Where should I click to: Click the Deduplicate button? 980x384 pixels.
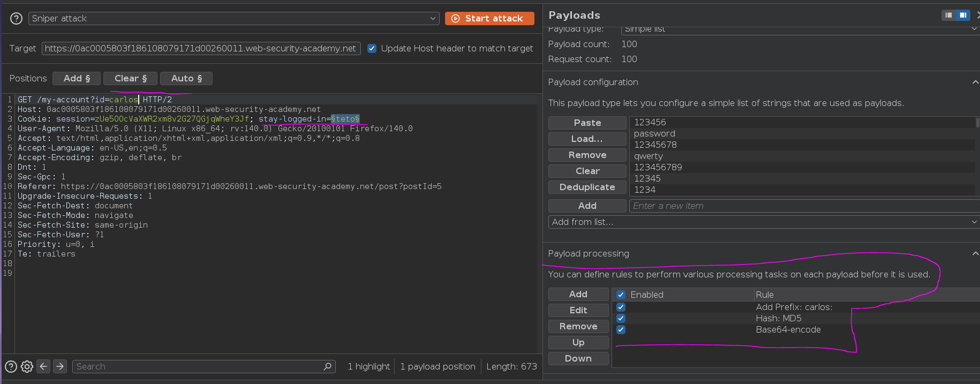(587, 187)
